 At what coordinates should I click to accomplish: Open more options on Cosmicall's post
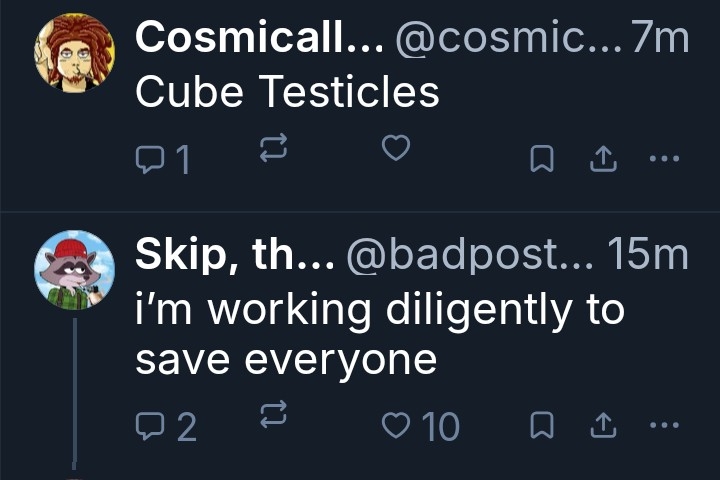tap(663, 158)
